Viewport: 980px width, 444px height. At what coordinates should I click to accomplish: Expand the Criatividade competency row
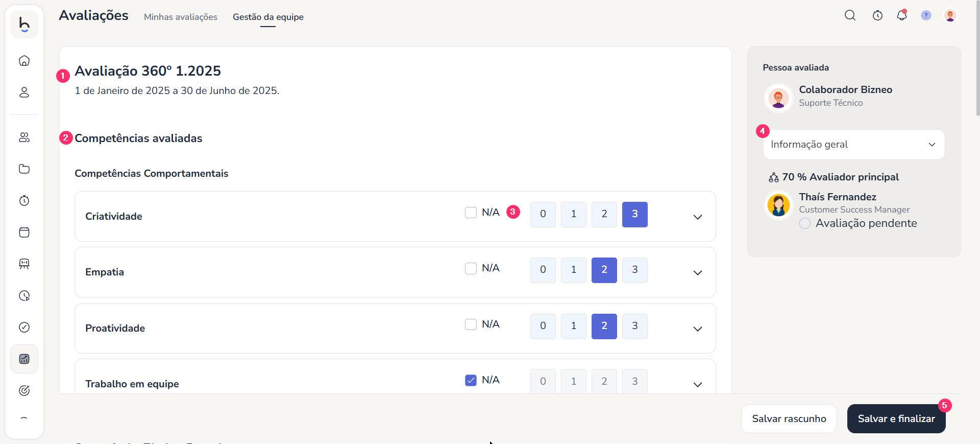pyautogui.click(x=697, y=217)
